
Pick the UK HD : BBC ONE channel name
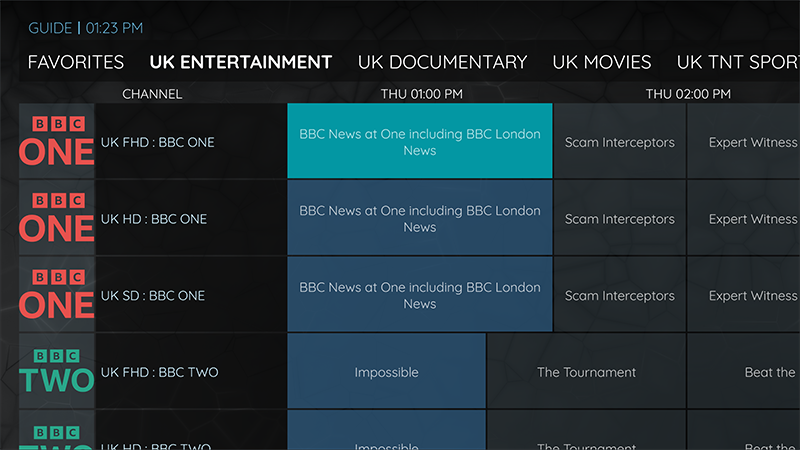[154, 219]
